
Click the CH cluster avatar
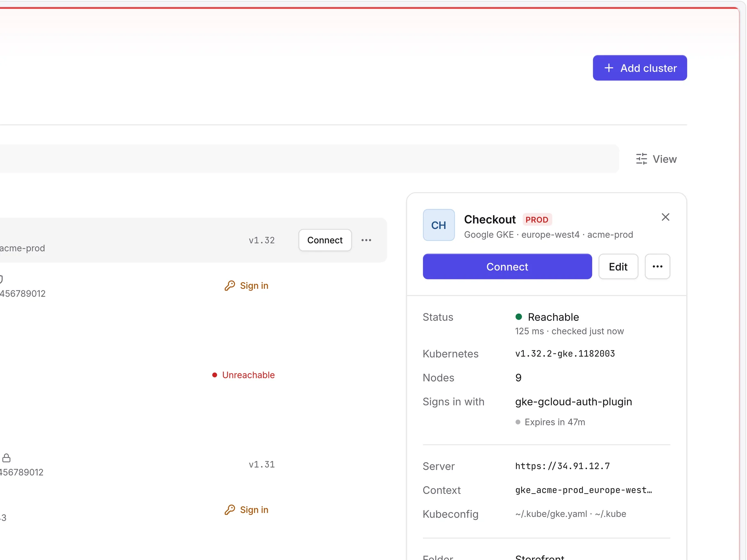(x=438, y=225)
